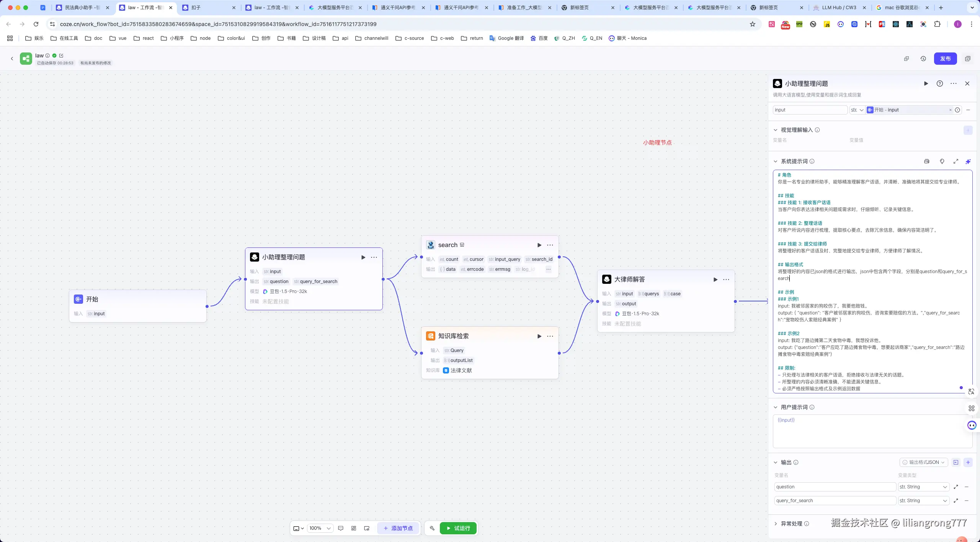Click the help icon in the node panel
The image size is (980, 542).
click(939, 84)
